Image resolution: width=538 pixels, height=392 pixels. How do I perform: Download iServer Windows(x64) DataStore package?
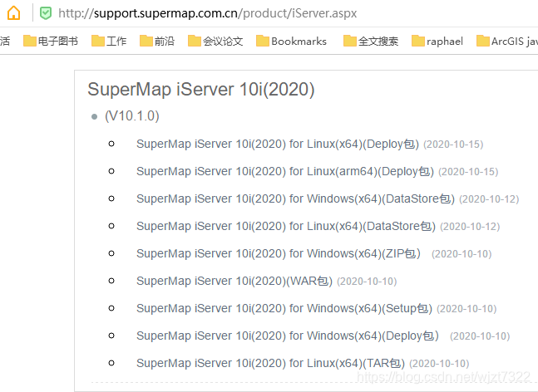[295, 198]
